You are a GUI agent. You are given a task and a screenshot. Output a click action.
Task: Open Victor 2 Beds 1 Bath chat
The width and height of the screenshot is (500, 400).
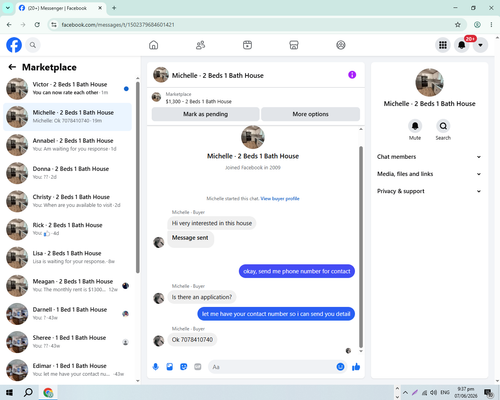pos(68,89)
